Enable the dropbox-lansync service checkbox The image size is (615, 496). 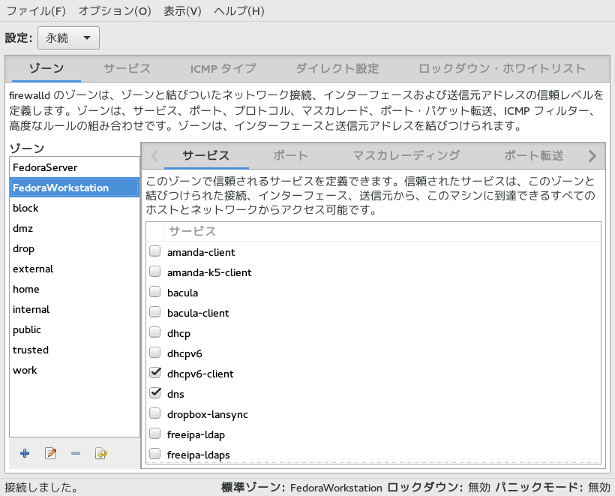pos(155,413)
